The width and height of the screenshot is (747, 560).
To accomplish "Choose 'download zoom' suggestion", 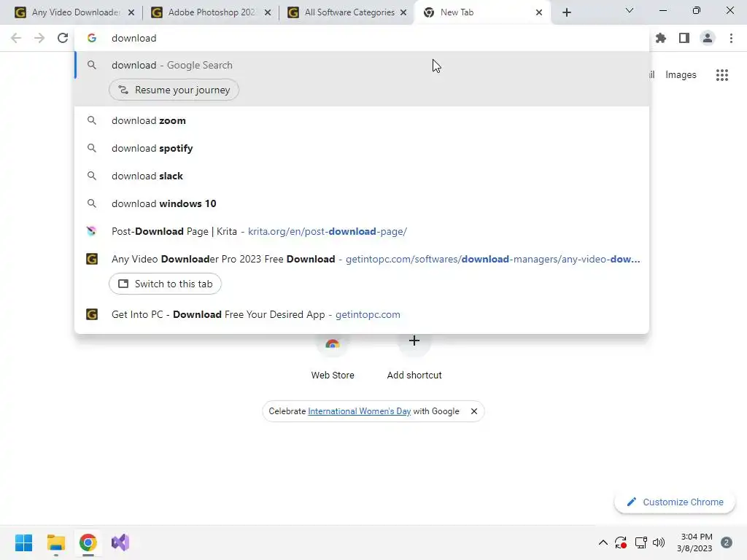I will tap(362, 120).
